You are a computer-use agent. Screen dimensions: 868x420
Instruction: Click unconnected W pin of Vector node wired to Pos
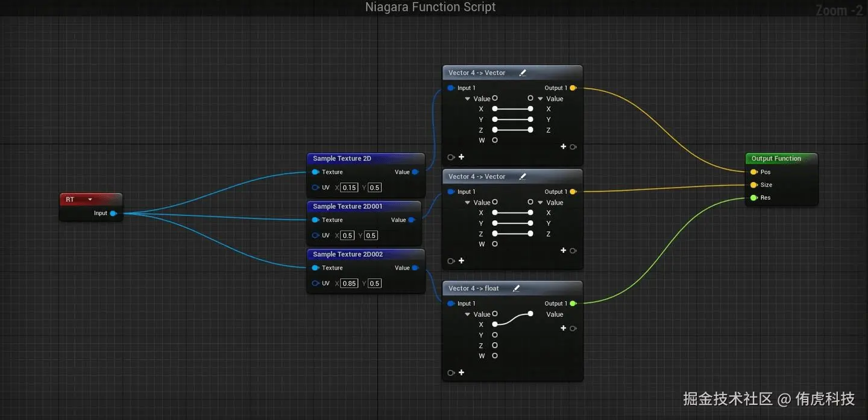pos(495,141)
